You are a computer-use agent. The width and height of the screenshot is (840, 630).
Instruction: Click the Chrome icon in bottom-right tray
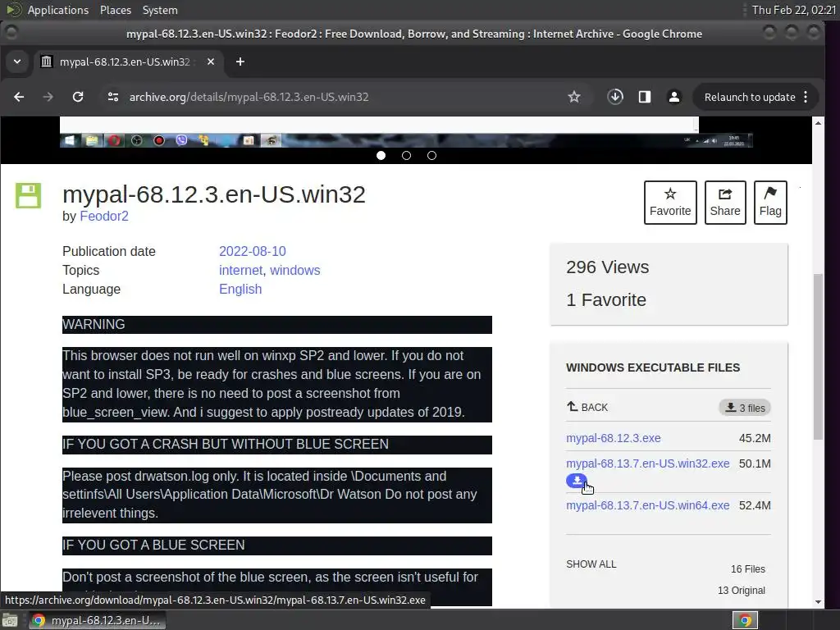[745, 620]
